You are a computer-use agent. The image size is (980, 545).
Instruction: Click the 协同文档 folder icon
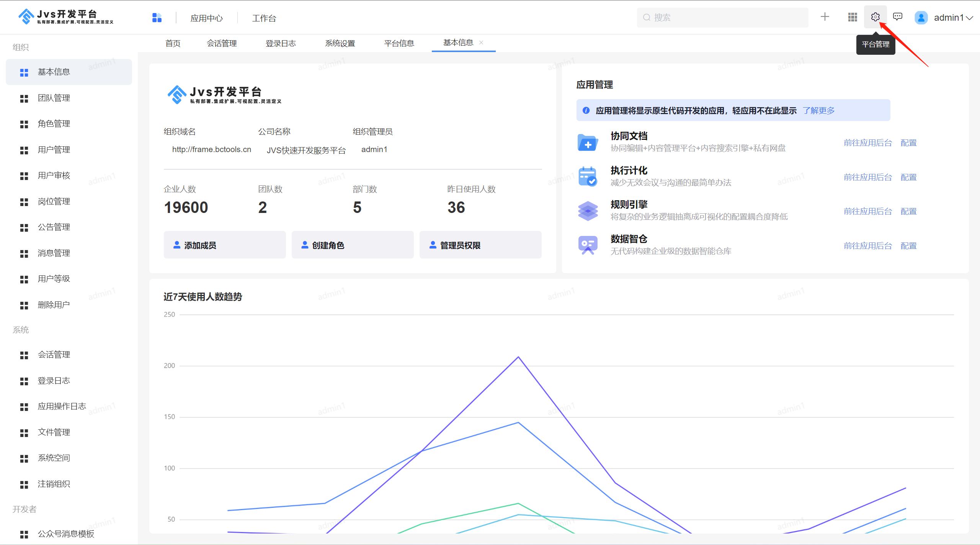[x=588, y=142]
